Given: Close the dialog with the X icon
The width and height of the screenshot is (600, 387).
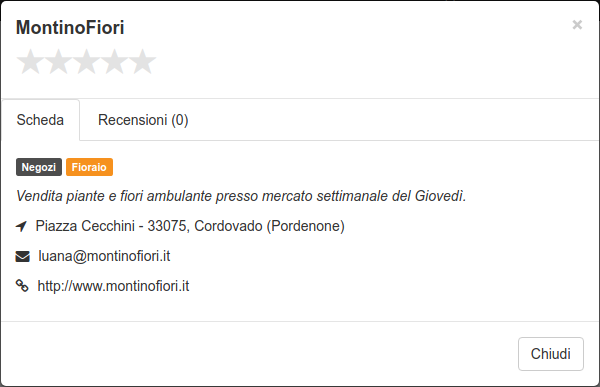Looking at the screenshot, I should (577, 25).
